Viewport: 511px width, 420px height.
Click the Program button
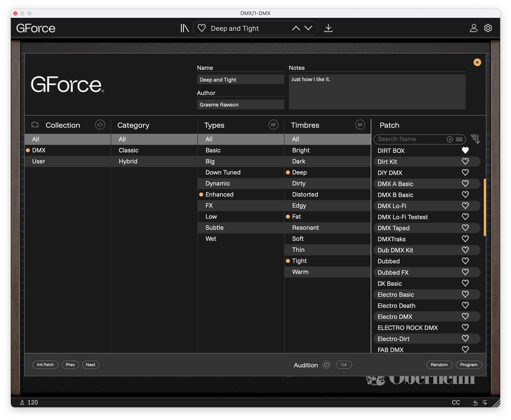pos(469,365)
